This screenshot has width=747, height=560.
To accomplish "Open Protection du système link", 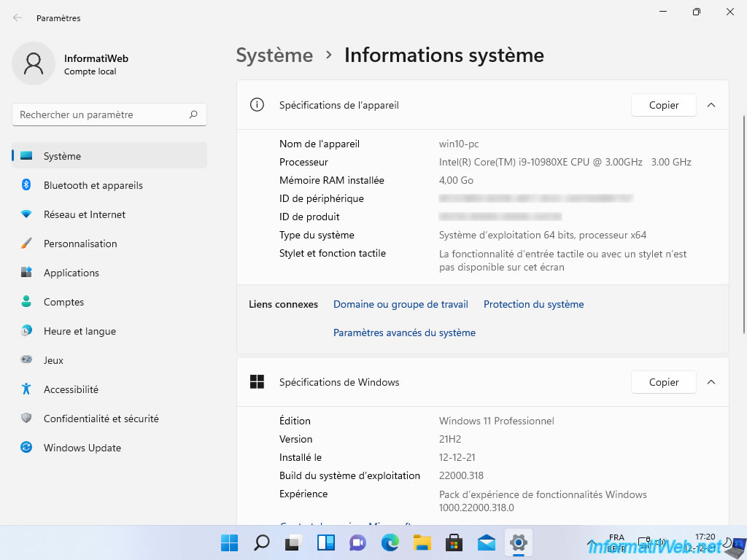I will click(x=533, y=304).
